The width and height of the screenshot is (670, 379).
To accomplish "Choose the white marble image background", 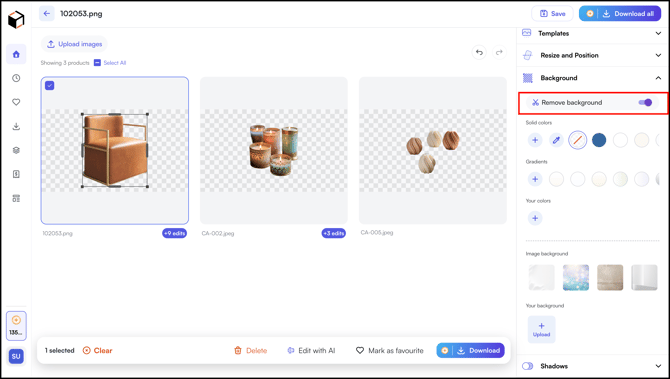I will [541, 278].
